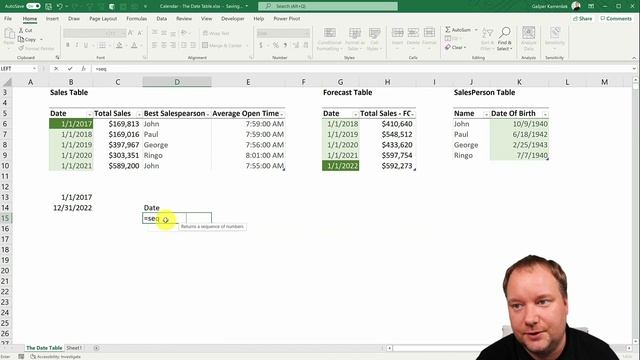This screenshot has width=640, height=360.
Task: Switch to the Formulas ribbon tab
Action: click(136, 18)
